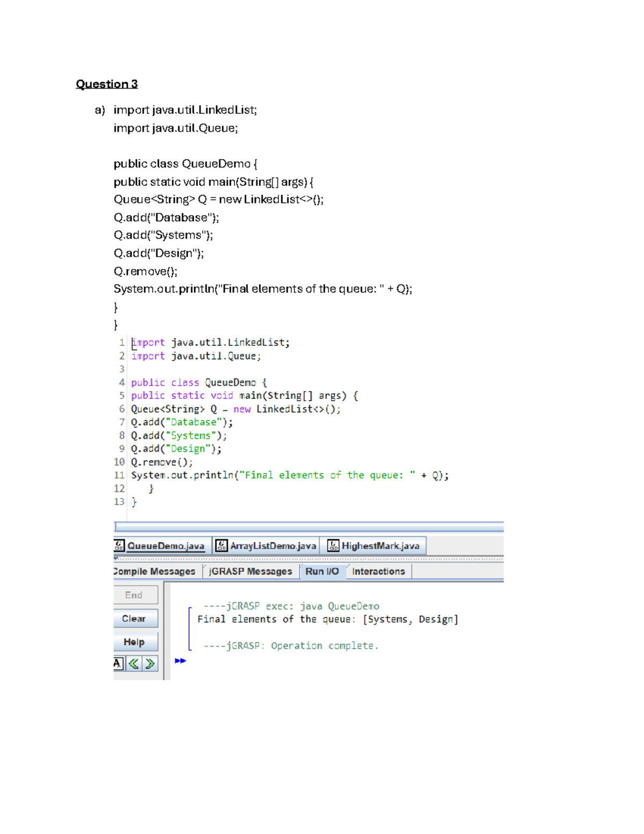Click the editor horizontal scrollbar

click(309, 526)
